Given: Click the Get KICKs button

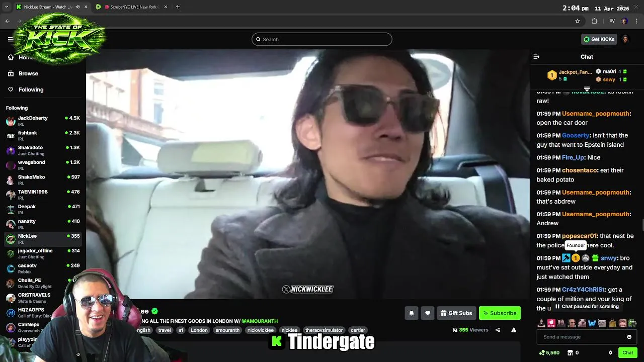Looking at the screenshot, I should (599, 39).
